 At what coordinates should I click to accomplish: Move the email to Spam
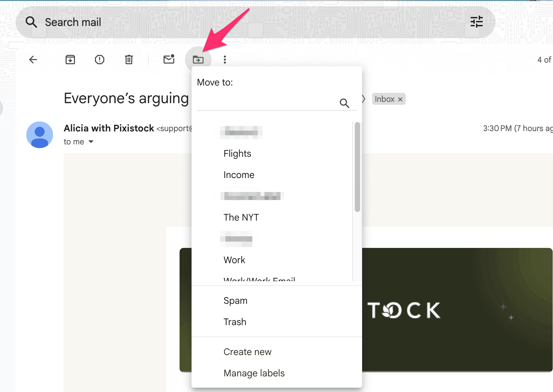[x=235, y=300]
